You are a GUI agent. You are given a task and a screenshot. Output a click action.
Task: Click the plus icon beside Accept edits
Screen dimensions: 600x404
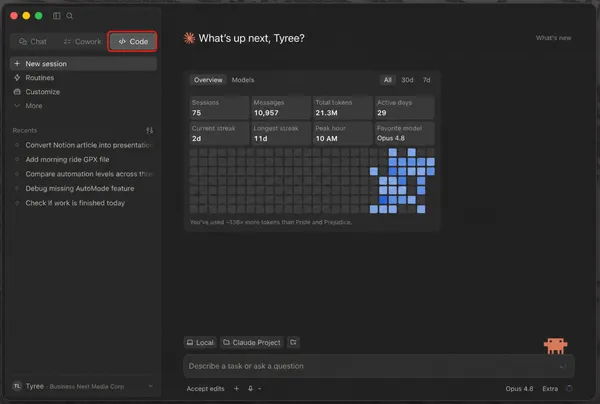point(236,388)
